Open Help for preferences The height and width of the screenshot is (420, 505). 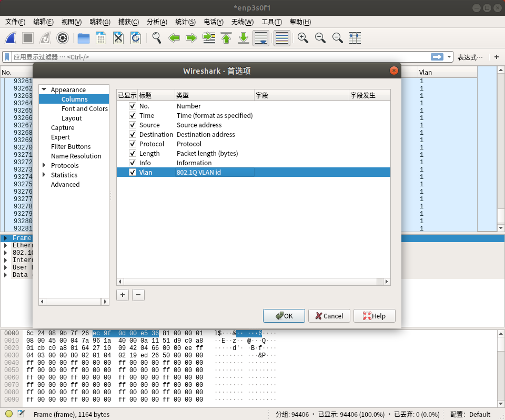tap(374, 316)
